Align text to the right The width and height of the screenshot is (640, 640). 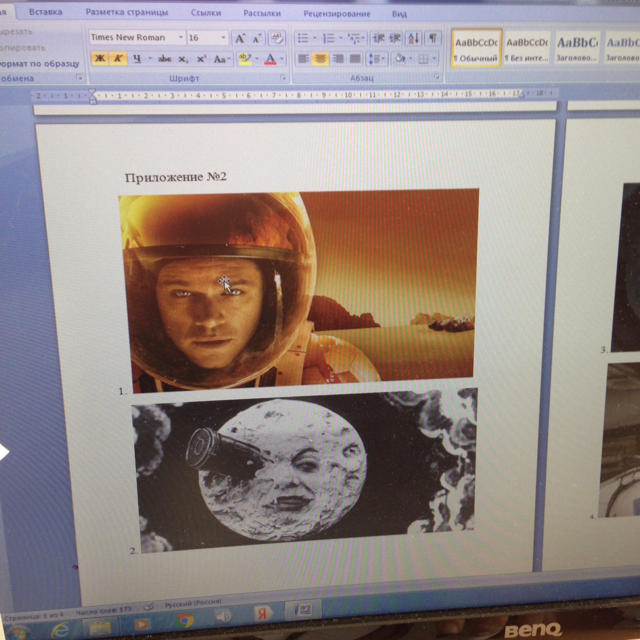coord(338,59)
